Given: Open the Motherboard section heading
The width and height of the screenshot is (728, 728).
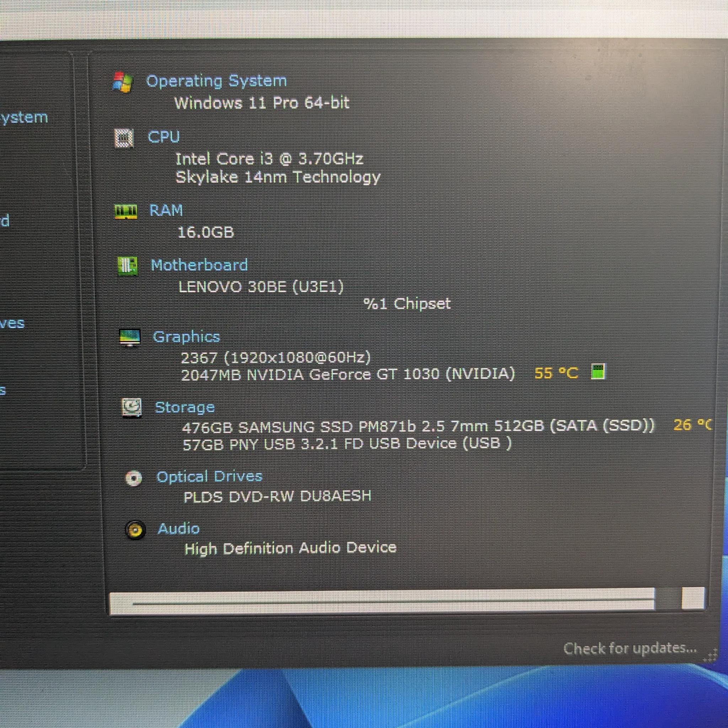Looking at the screenshot, I should click(199, 265).
